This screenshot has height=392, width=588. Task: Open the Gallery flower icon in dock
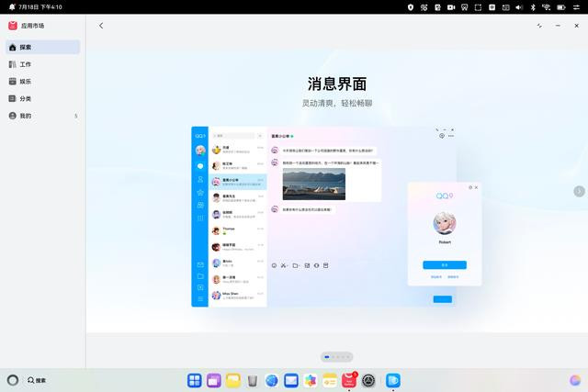pyautogui.click(x=311, y=380)
